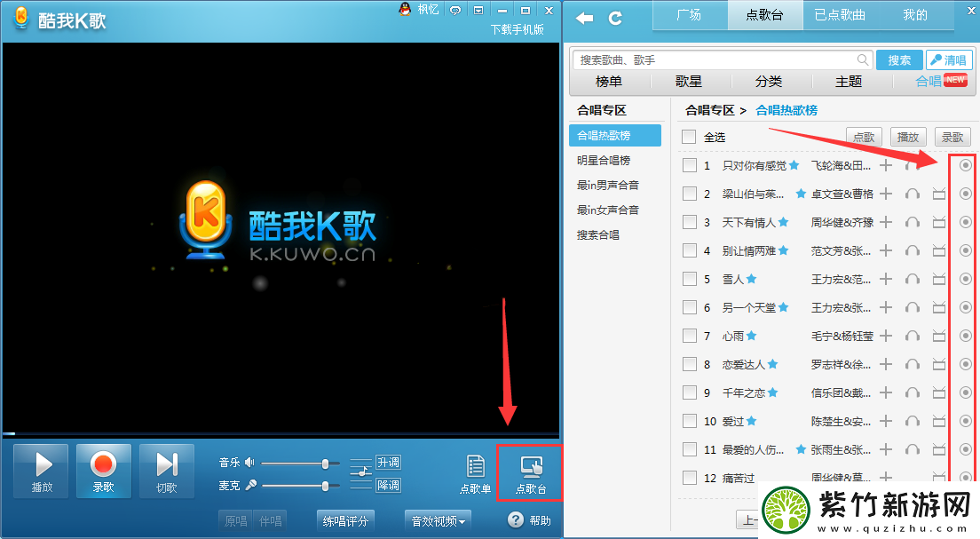Raise the key with 升调
Image resolution: width=980 pixels, height=539 pixels.
(388, 463)
